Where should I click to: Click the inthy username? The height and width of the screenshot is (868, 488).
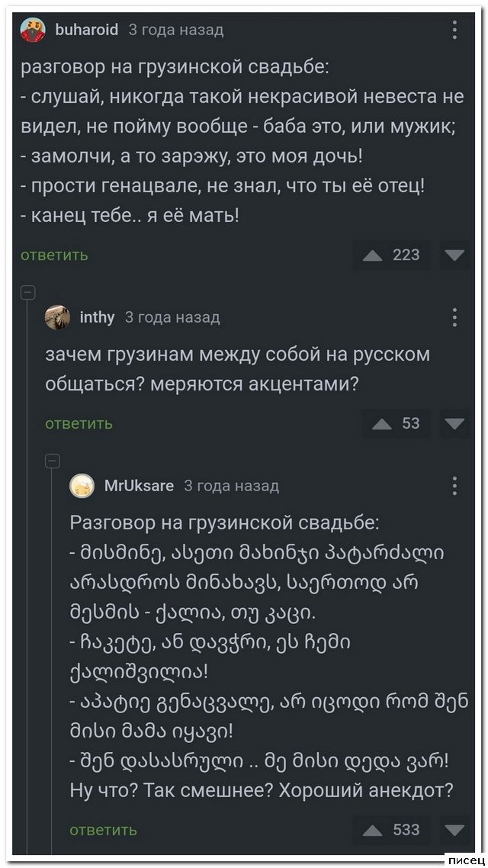pos(97,317)
